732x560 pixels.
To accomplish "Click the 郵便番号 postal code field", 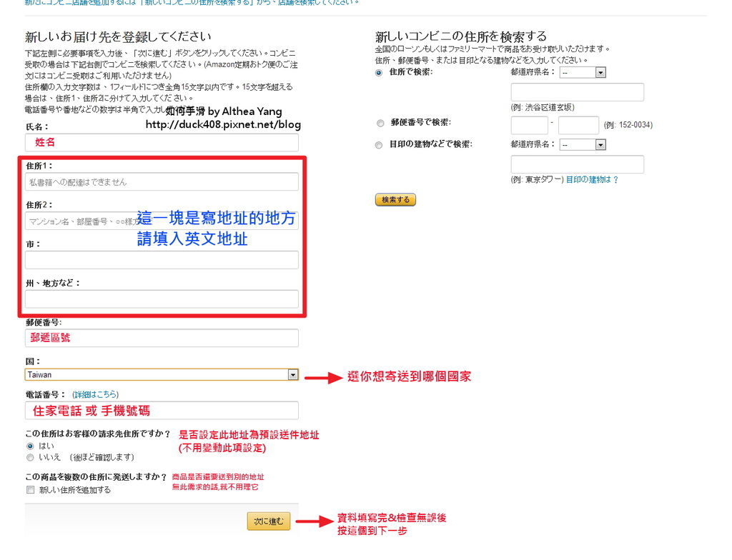I will [162, 338].
